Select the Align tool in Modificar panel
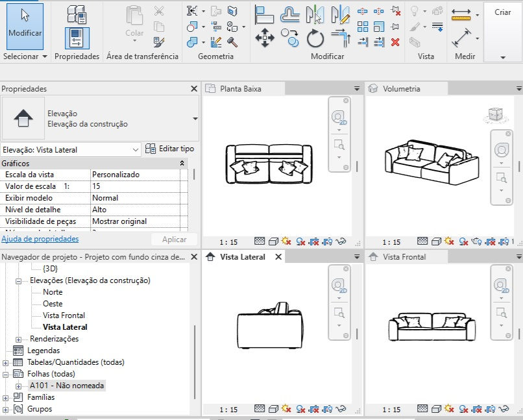The width and height of the screenshot is (523, 420). coord(264,15)
